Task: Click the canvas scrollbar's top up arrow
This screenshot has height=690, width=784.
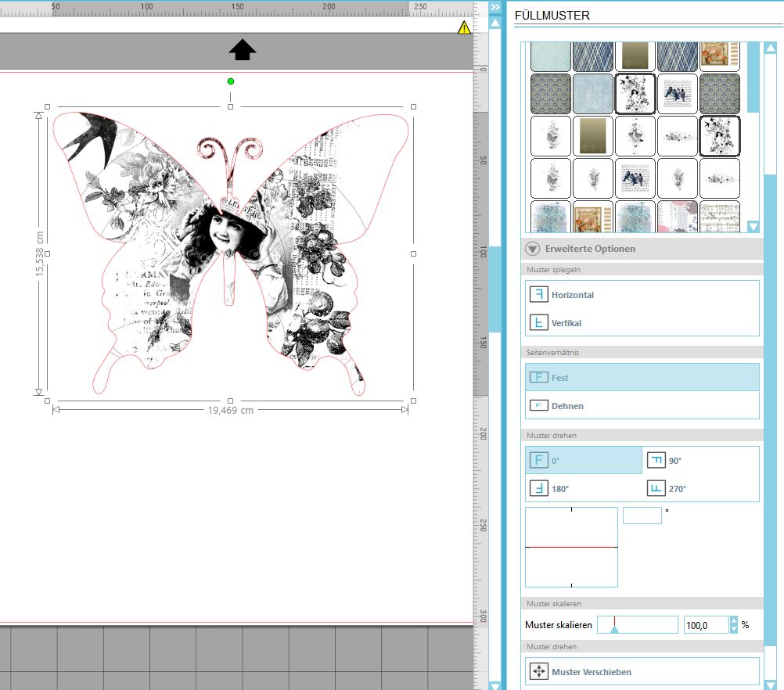Action: pos(495,23)
